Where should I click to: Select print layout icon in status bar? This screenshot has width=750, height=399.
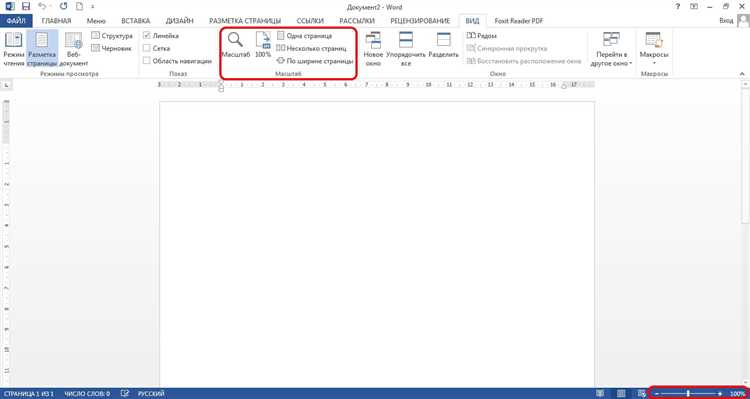tap(621, 394)
